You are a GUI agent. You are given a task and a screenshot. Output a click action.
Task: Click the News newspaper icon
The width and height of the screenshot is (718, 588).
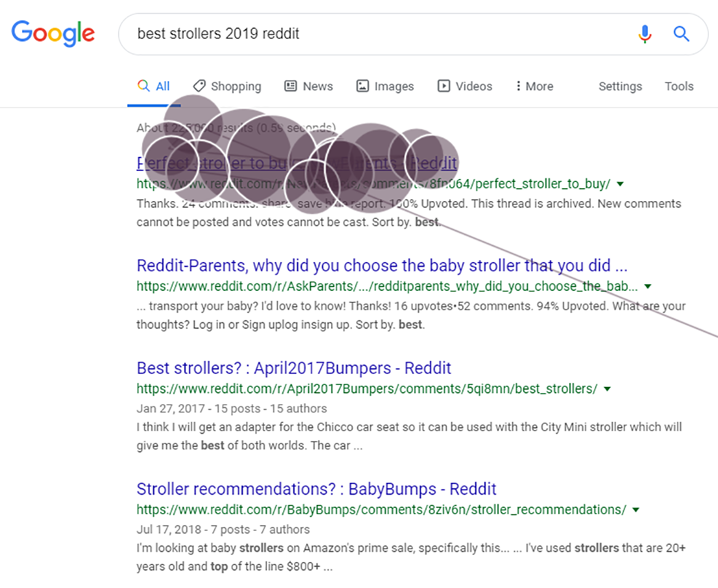(290, 86)
